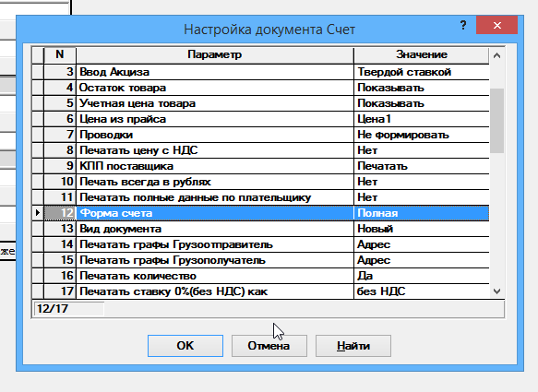Confirm settings with the OK button
The width and height of the screenshot is (538, 392).
click(185, 346)
